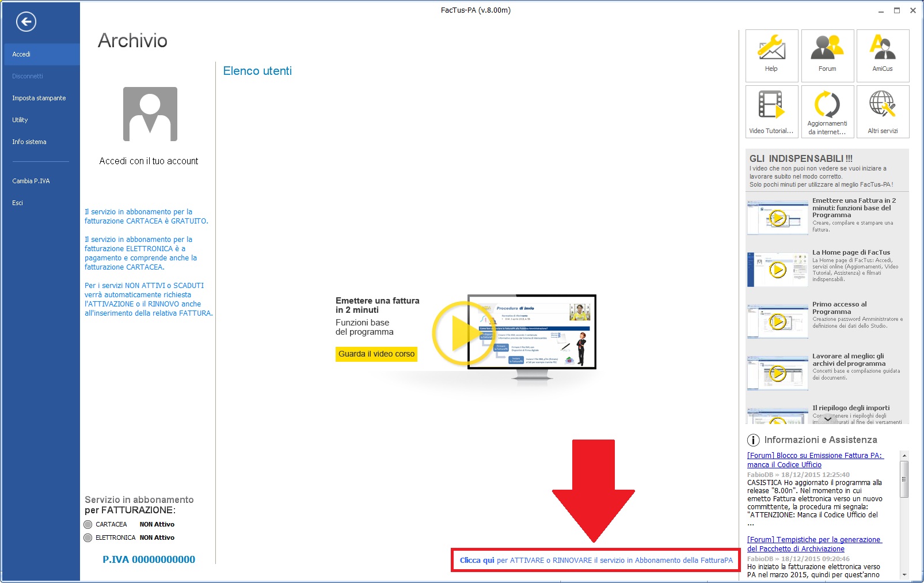Click the user avatar account icon
Image resolution: width=924 pixels, height=583 pixels.
point(150,114)
